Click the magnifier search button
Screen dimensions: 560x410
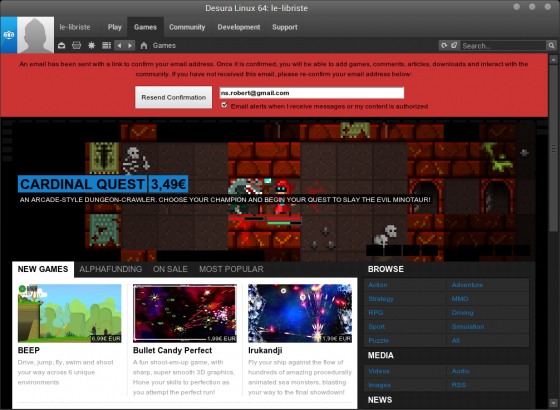tap(551, 45)
